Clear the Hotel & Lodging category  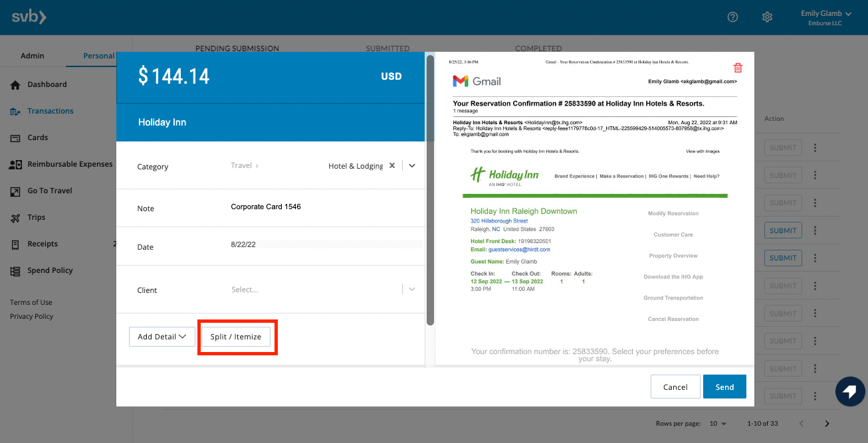[x=392, y=165]
